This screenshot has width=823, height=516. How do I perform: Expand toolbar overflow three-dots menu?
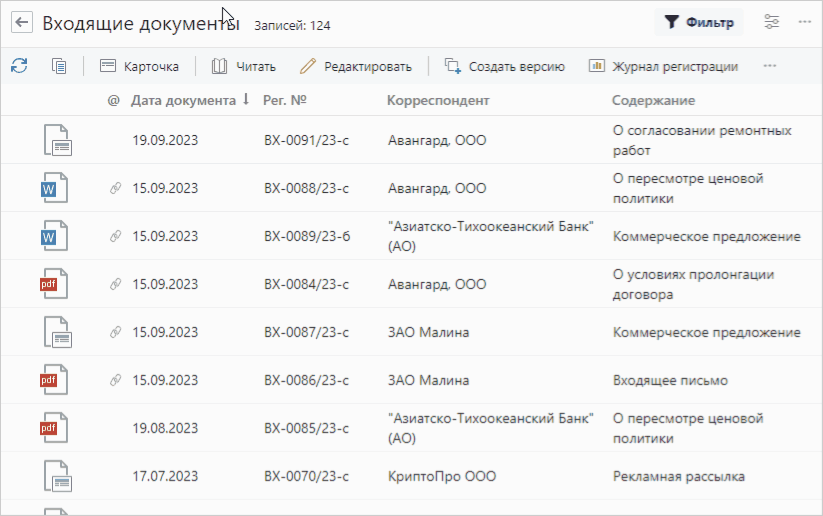[770, 66]
